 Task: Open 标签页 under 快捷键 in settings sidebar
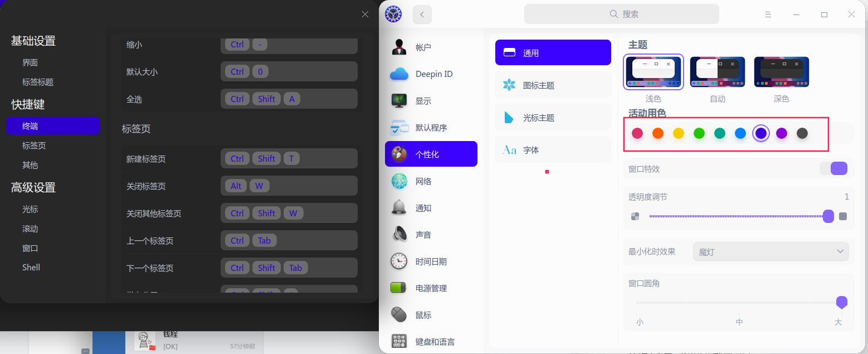tap(34, 146)
